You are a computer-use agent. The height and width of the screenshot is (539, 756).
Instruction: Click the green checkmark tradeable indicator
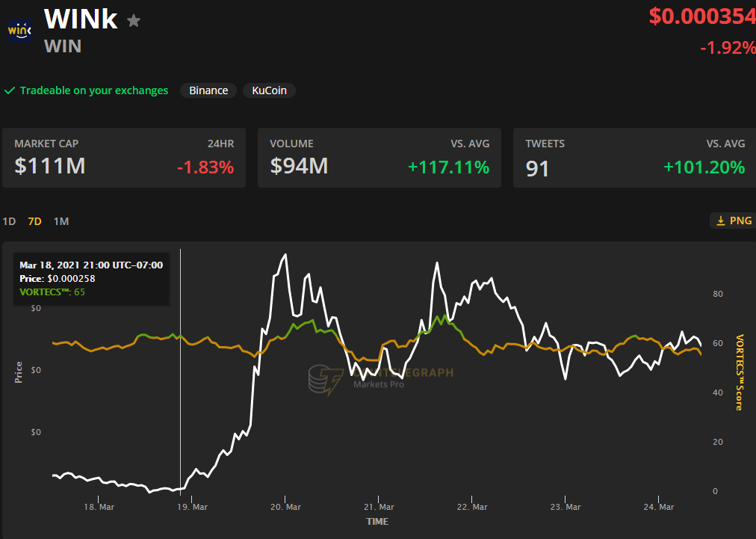[10, 90]
